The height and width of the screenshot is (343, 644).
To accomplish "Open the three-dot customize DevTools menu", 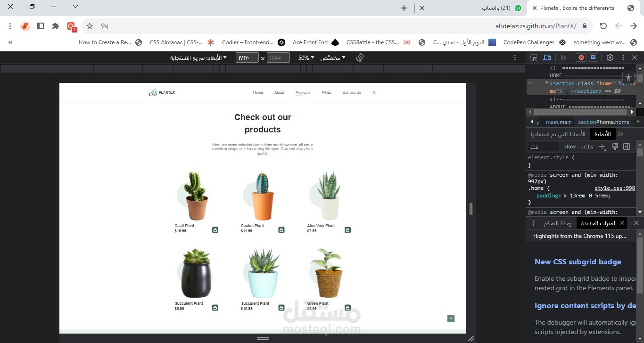I will coord(623,57).
